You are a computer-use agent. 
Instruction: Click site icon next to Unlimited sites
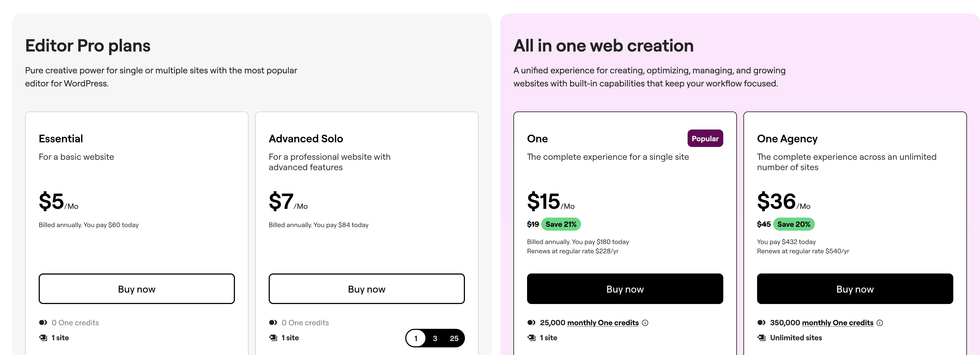point(761,338)
